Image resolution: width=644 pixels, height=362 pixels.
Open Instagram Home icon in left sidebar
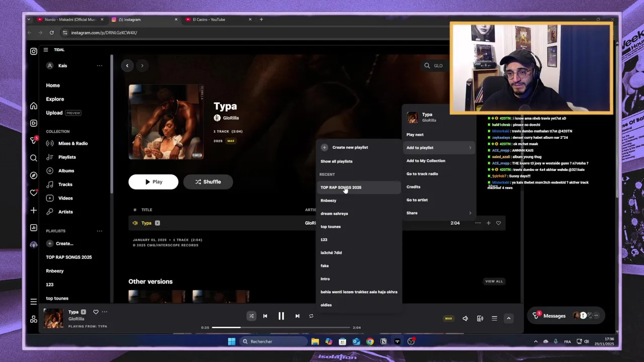34,106
